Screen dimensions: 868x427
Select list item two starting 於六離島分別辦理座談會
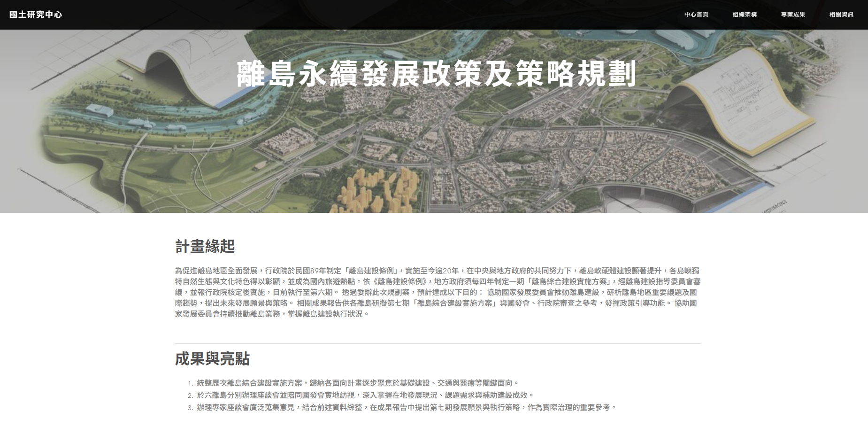coord(365,396)
